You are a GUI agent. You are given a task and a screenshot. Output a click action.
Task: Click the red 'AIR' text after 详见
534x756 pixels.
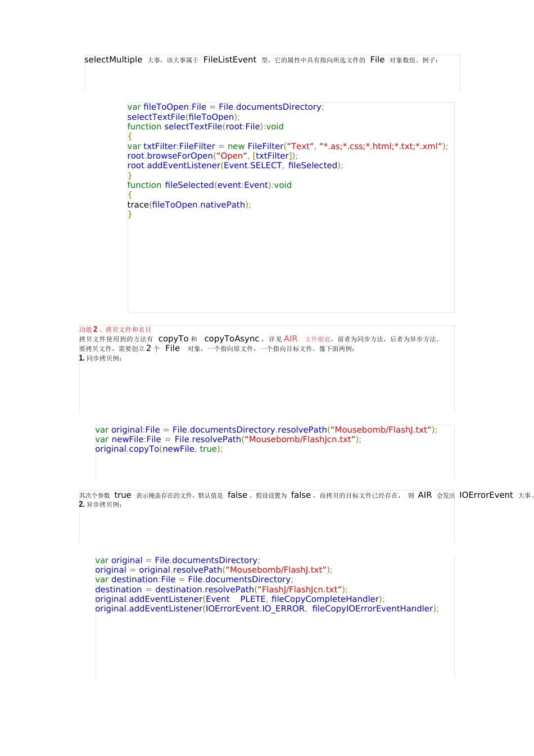coord(291,339)
